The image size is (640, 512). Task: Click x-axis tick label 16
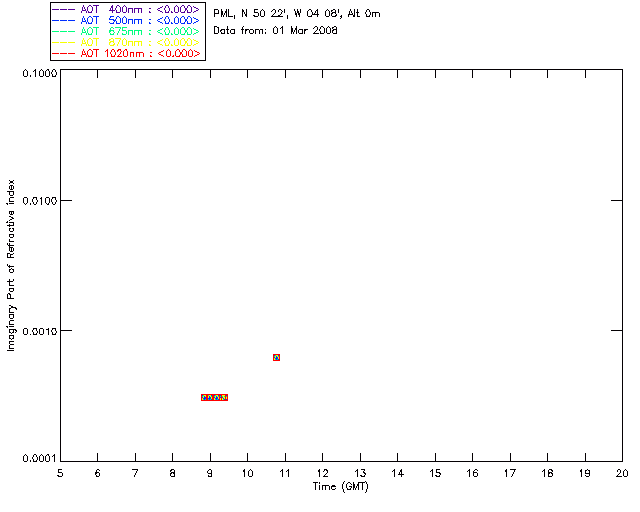click(x=472, y=474)
